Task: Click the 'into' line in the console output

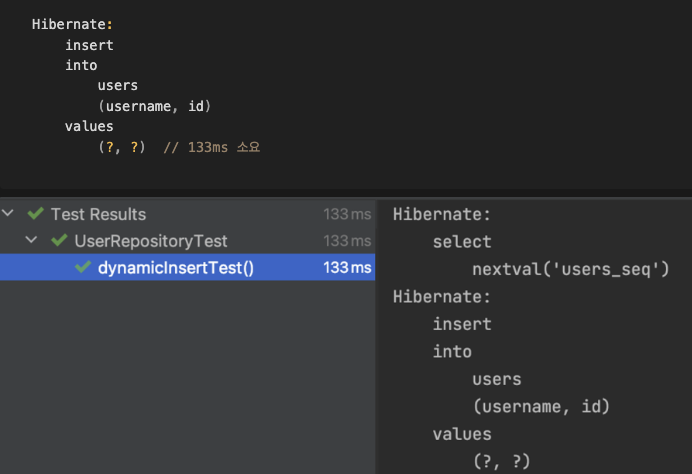Action: 452,352
